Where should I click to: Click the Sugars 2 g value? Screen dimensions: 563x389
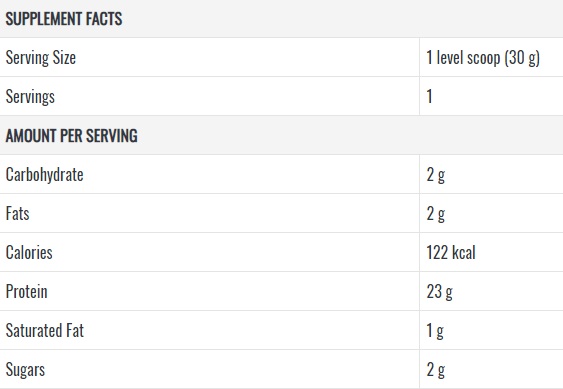(436, 370)
